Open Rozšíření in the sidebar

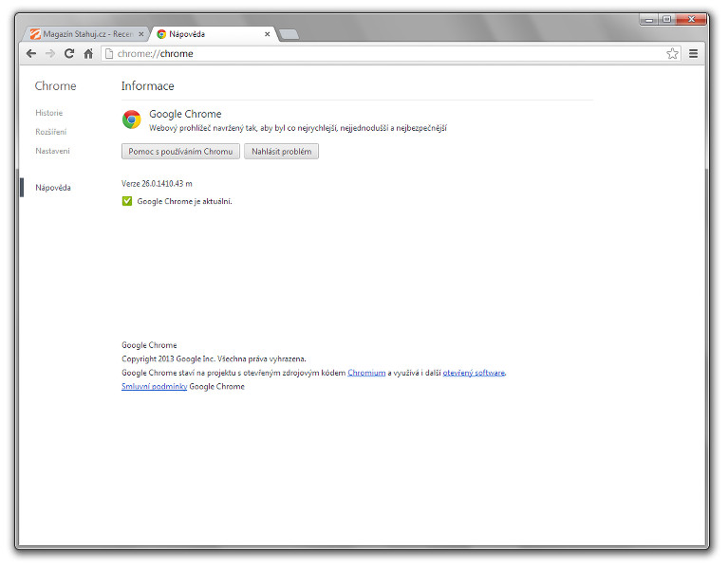tap(51, 132)
